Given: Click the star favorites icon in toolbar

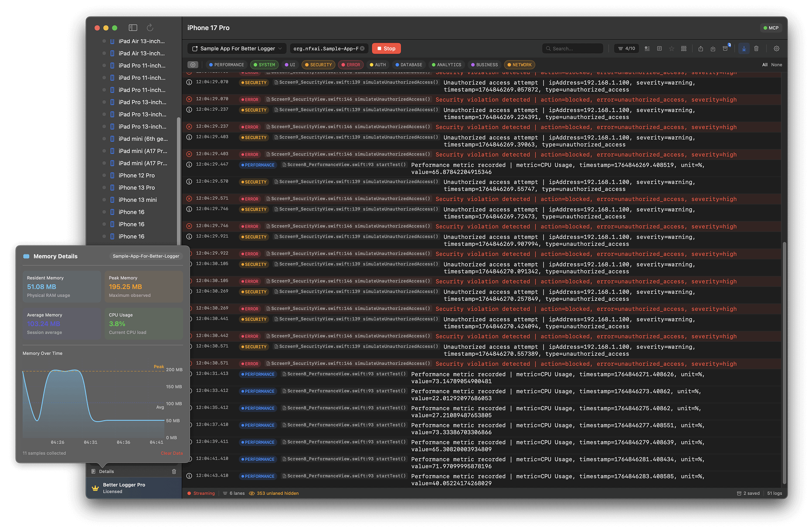Looking at the screenshot, I should coord(671,48).
